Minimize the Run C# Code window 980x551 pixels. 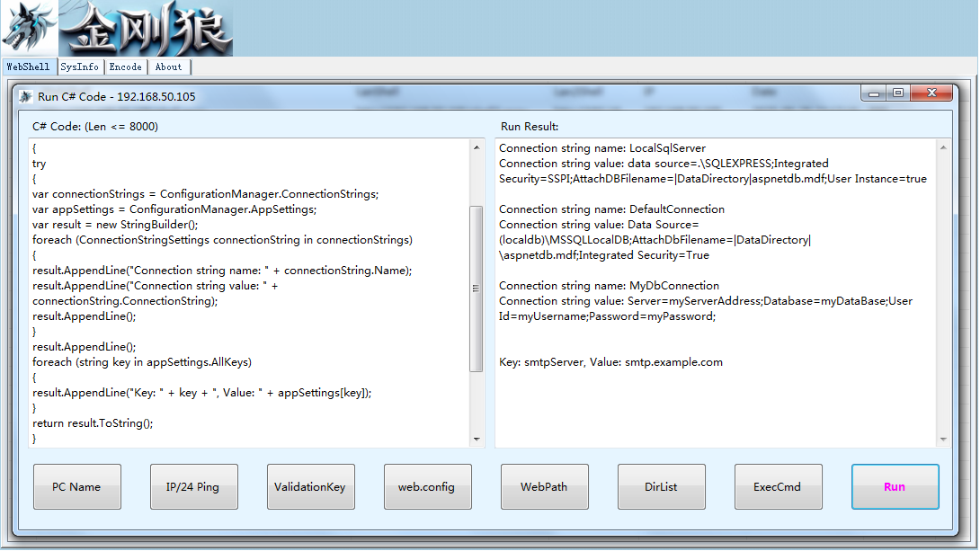click(x=874, y=93)
